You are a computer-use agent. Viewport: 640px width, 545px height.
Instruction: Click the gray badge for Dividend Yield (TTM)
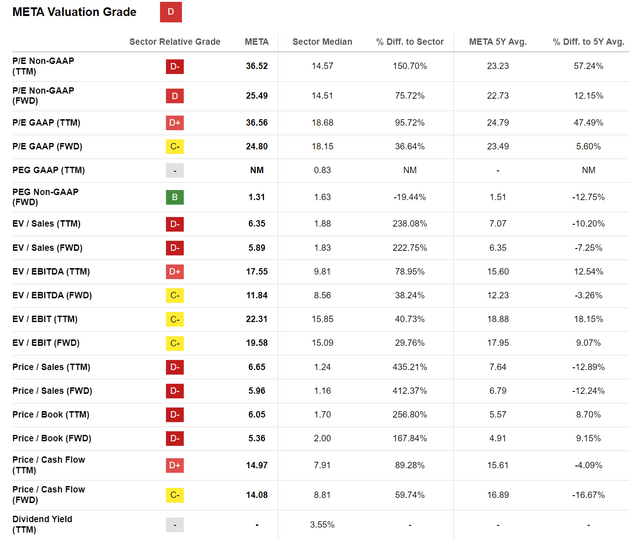point(175,523)
